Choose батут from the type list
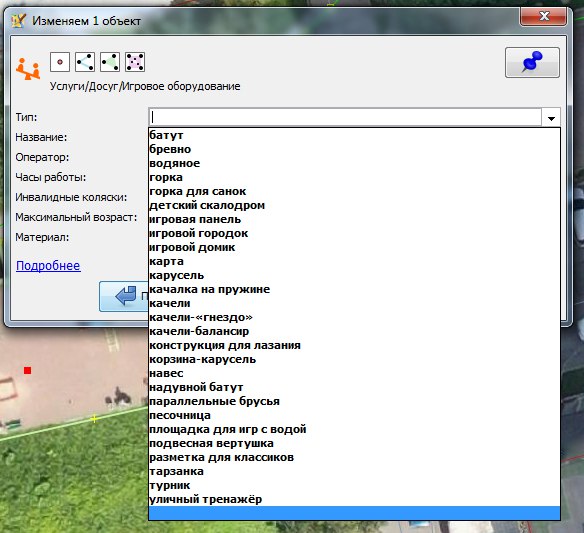The image size is (584, 533). pos(354,135)
